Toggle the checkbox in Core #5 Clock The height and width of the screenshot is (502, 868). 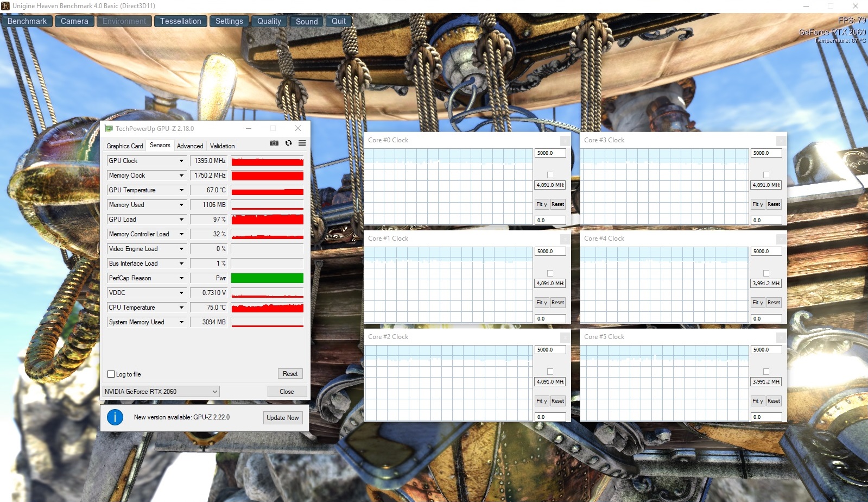coord(766,372)
